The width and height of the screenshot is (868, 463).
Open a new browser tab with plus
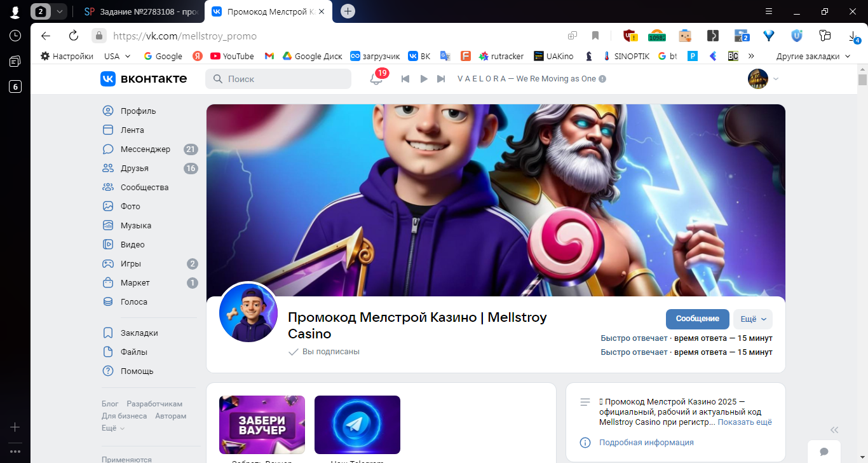(x=348, y=11)
